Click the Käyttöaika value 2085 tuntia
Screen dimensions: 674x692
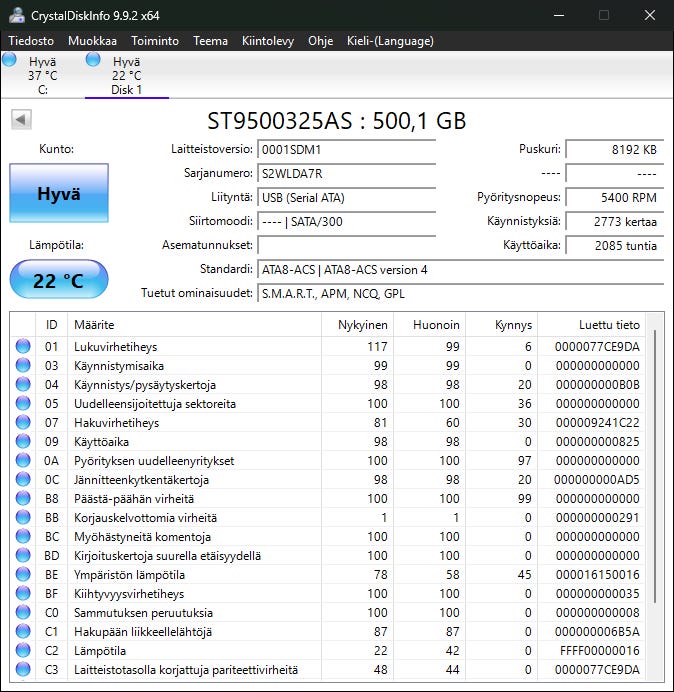tap(614, 245)
